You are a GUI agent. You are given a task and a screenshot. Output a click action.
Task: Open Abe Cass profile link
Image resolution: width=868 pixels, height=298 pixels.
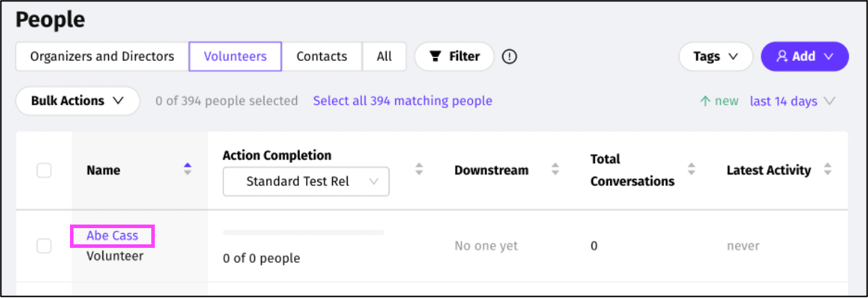click(x=112, y=236)
